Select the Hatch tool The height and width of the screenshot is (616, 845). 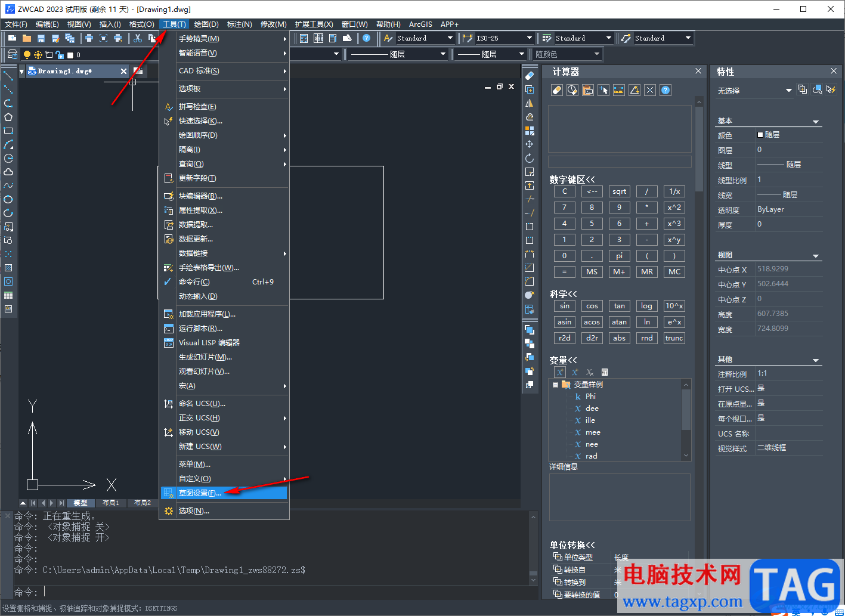click(x=8, y=268)
